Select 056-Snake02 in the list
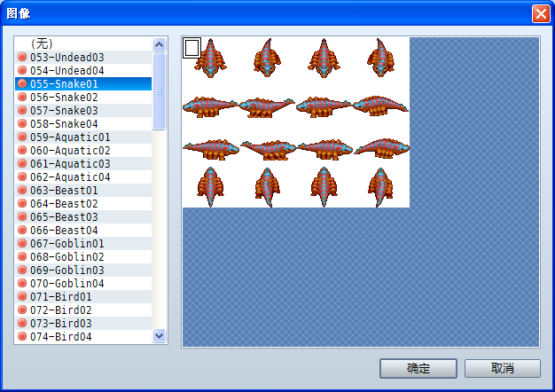 [x=83, y=97]
